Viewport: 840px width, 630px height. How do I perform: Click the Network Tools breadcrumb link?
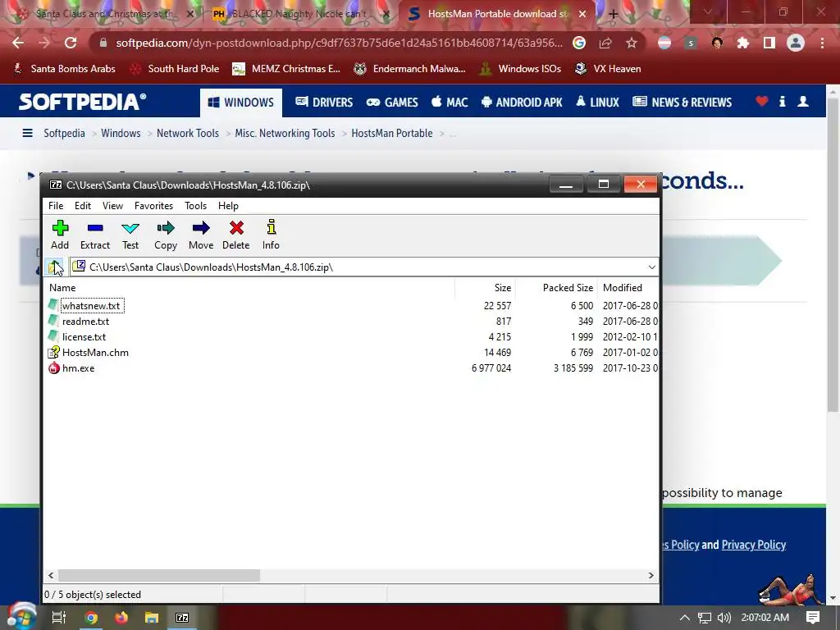[188, 133]
